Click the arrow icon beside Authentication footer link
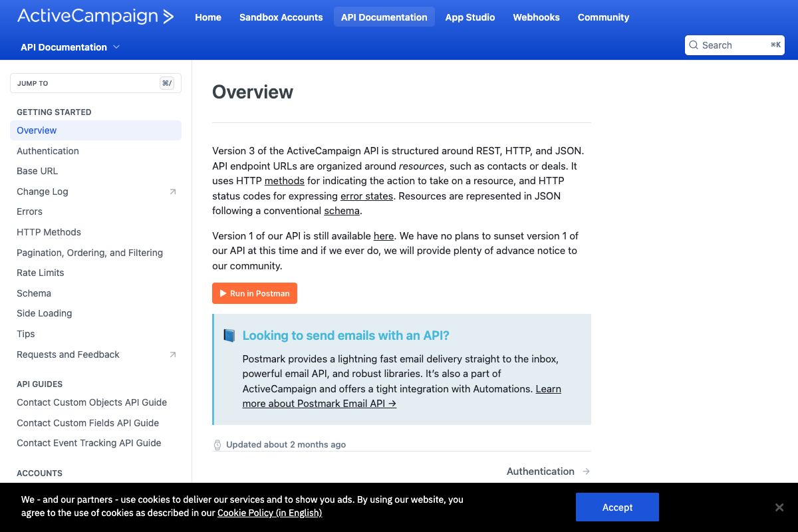The width and height of the screenshot is (798, 532). [x=585, y=471]
